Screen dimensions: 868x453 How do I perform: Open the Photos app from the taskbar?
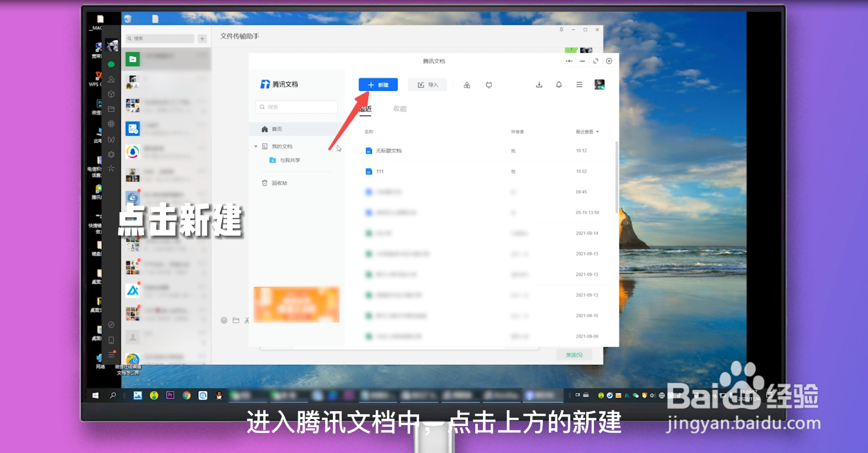(138, 395)
